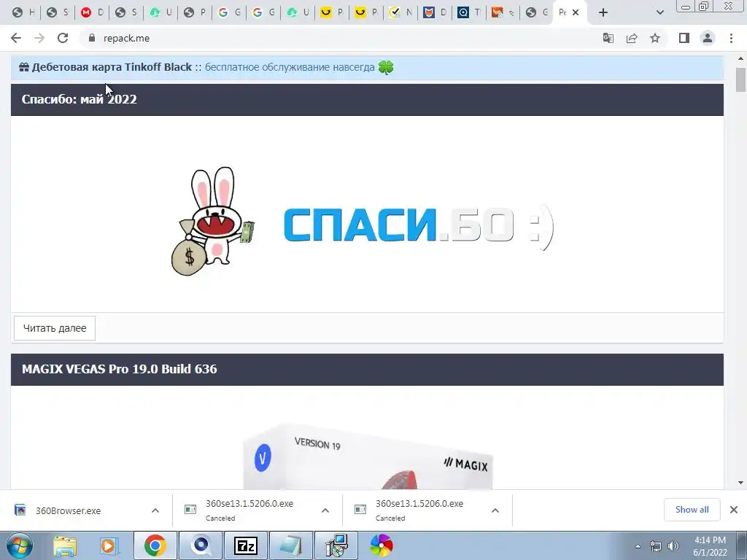
Task: Click the volume speaker tray icon
Action: point(673,546)
